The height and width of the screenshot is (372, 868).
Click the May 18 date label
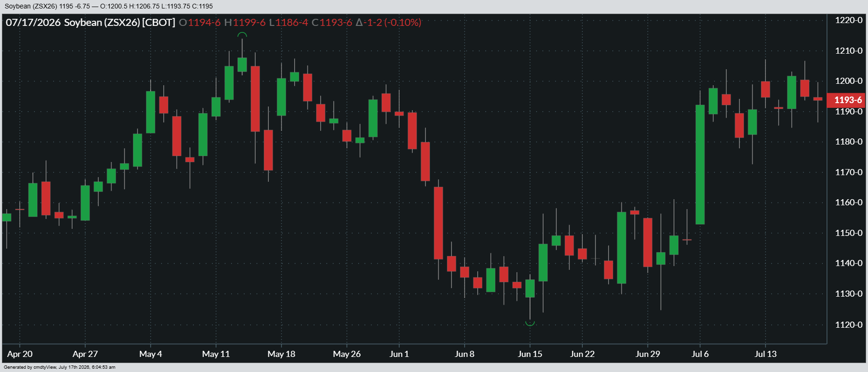[x=281, y=354]
